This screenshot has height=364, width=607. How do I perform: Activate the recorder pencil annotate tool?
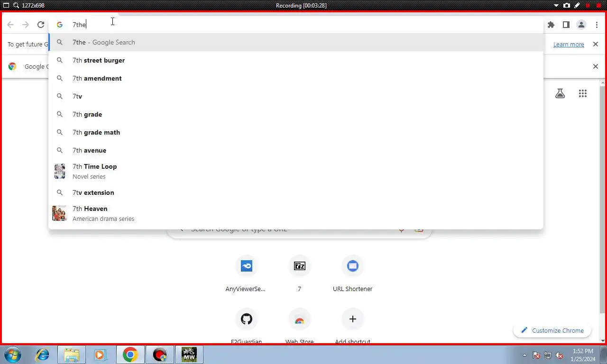[x=577, y=5]
